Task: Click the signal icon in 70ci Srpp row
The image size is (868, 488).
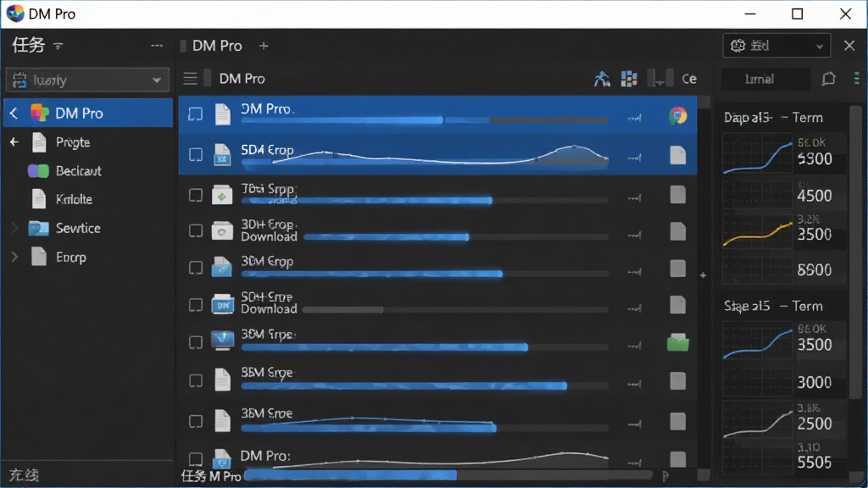Action: point(634,197)
